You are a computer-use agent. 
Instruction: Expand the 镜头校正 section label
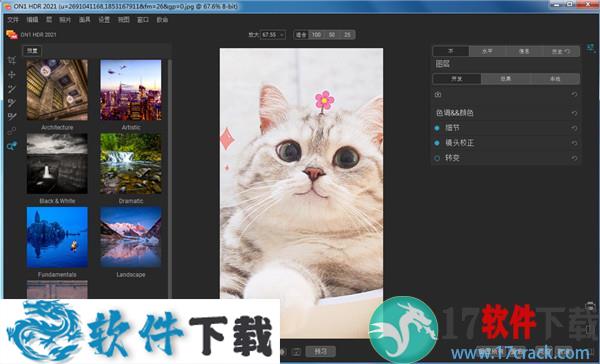(x=459, y=143)
